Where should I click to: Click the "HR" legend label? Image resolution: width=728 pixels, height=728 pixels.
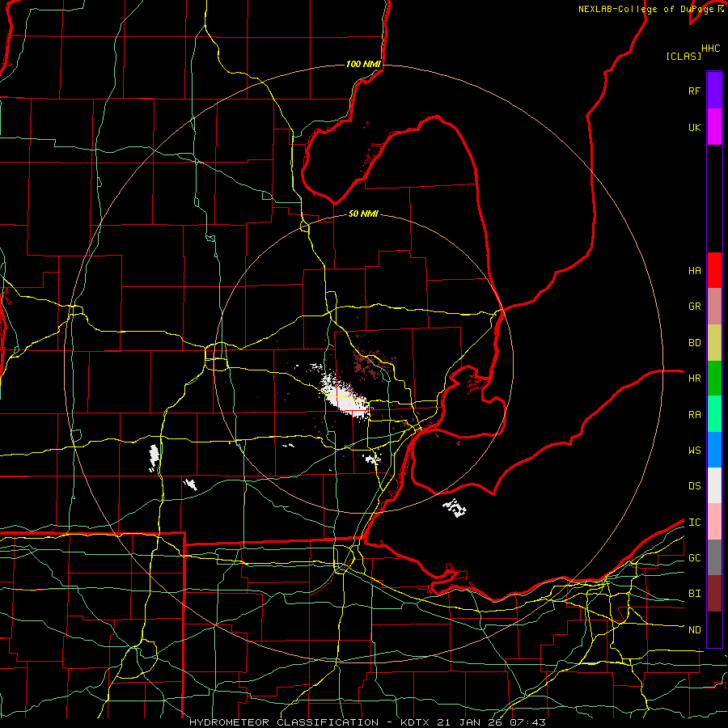pyautogui.click(x=695, y=379)
